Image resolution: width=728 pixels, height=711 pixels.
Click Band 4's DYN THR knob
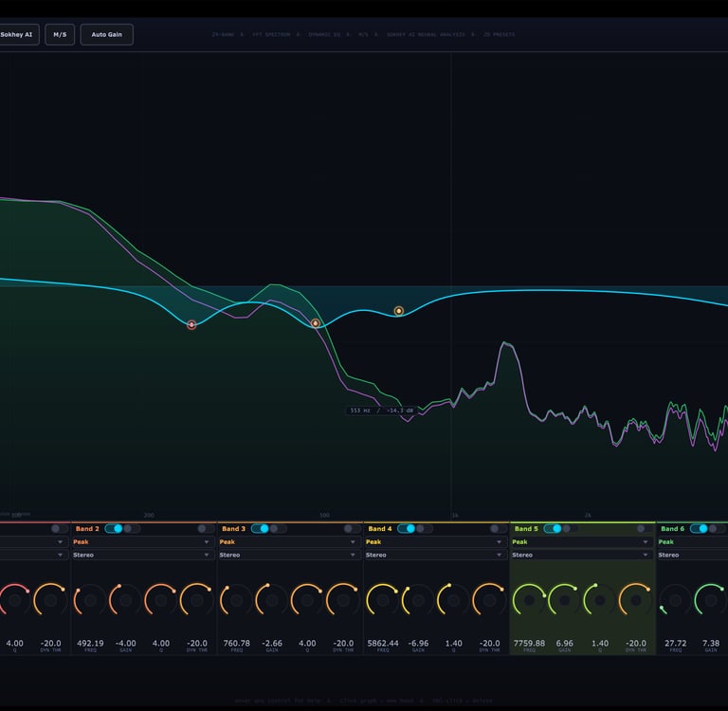[489, 600]
